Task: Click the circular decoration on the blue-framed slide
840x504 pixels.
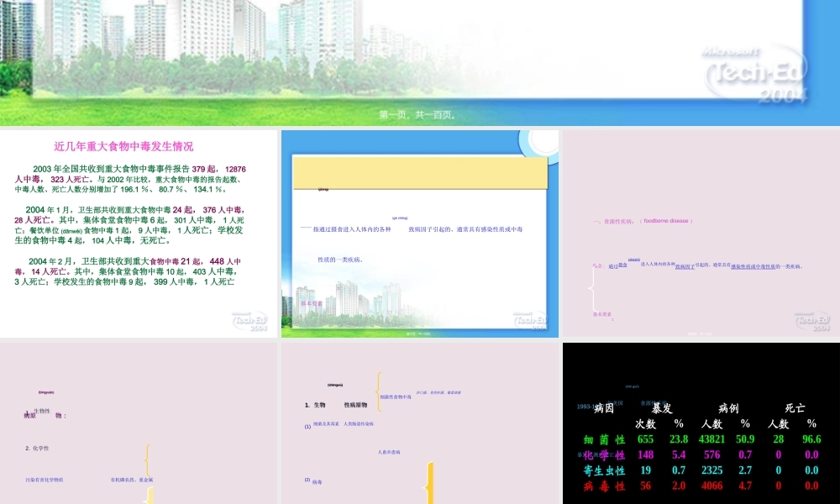Action: 536,143
